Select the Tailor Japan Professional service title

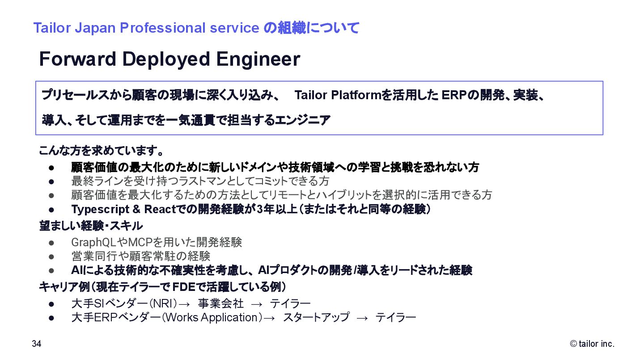(x=196, y=28)
